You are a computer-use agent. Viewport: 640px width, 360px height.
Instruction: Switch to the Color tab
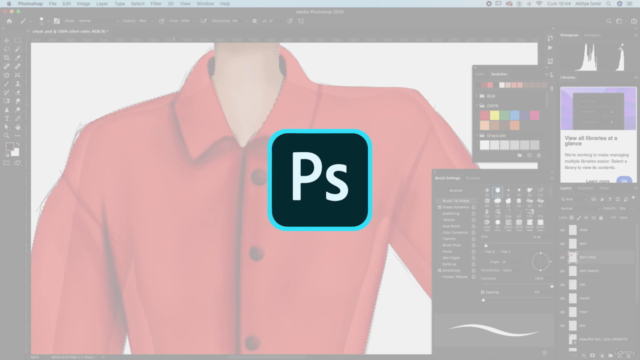pos(480,74)
